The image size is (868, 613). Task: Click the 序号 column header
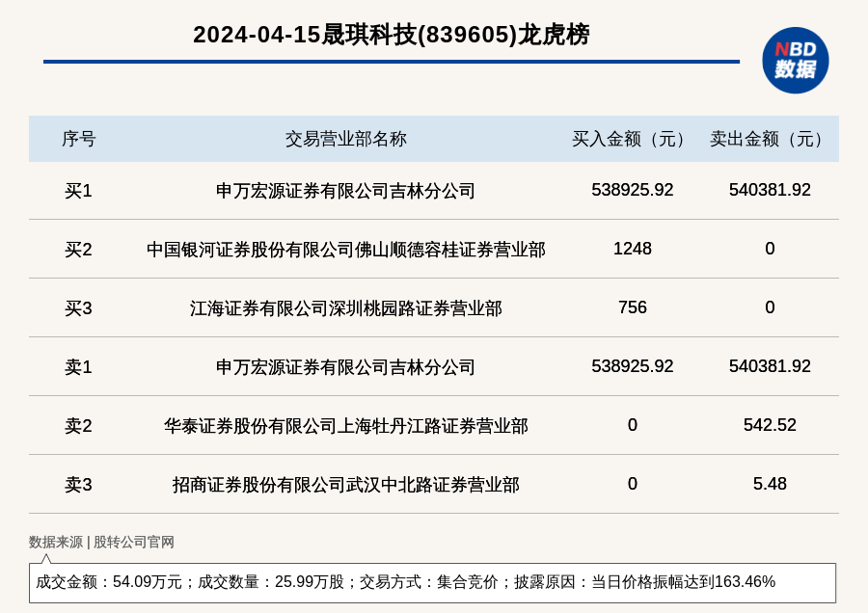click(79, 139)
